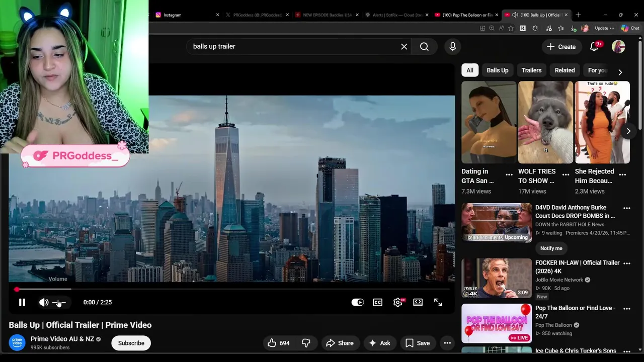Enter full screen mode
Image resolution: width=644 pixels, height=362 pixels.
click(x=438, y=302)
